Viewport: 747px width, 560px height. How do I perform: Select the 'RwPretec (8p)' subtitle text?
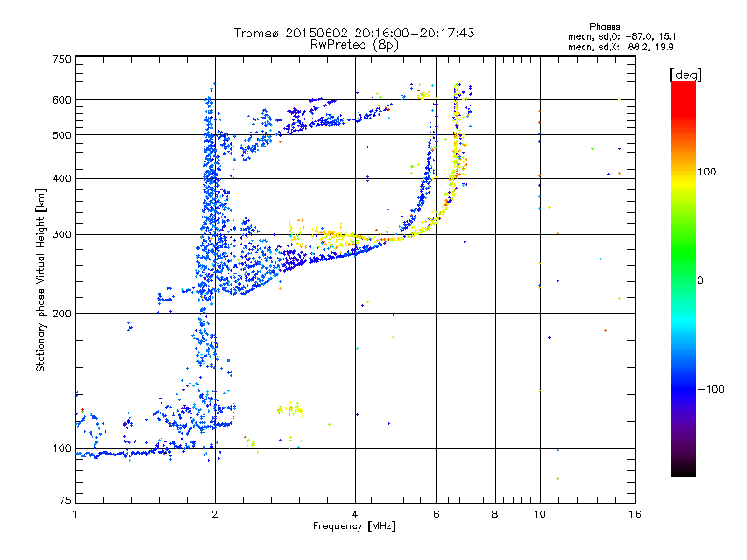(354, 45)
